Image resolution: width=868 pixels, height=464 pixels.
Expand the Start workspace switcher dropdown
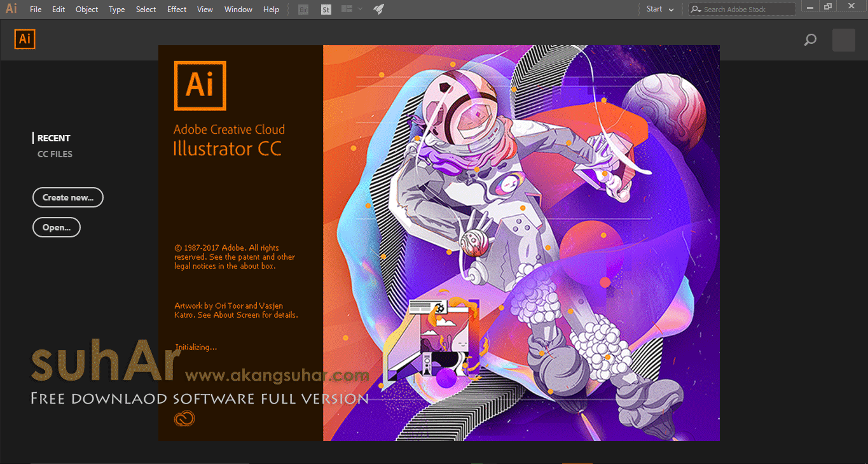[x=660, y=9]
